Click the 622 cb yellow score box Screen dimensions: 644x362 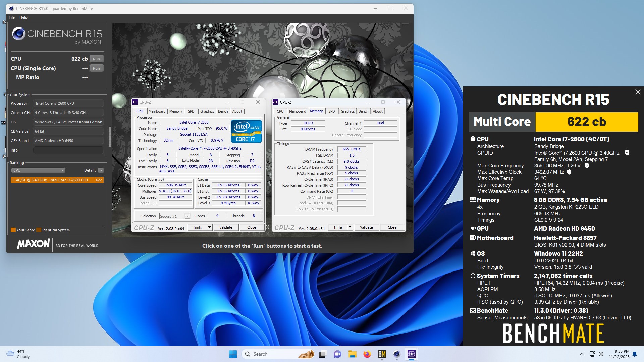click(587, 122)
